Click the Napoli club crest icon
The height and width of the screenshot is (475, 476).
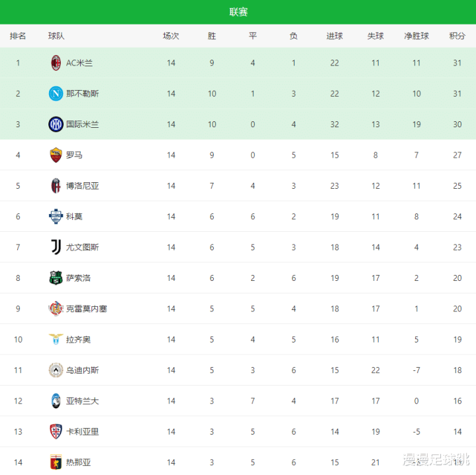(56, 93)
